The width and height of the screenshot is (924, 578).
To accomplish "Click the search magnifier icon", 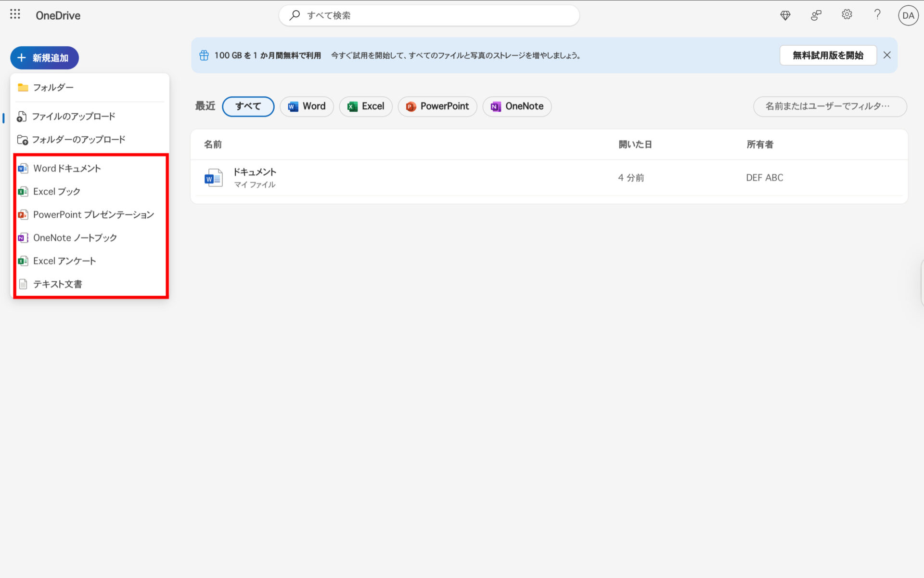I will click(x=295, y=15).
